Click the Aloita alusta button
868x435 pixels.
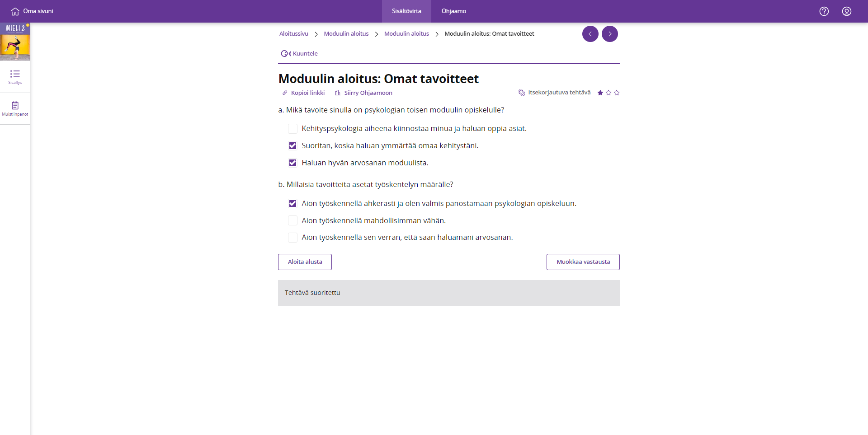point(305,262)
